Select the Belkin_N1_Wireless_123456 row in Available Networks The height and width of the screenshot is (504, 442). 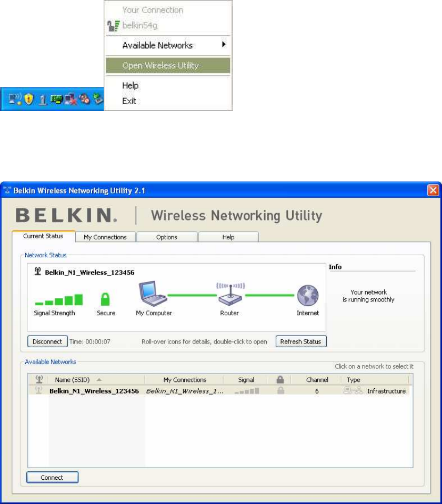point(219,391)
